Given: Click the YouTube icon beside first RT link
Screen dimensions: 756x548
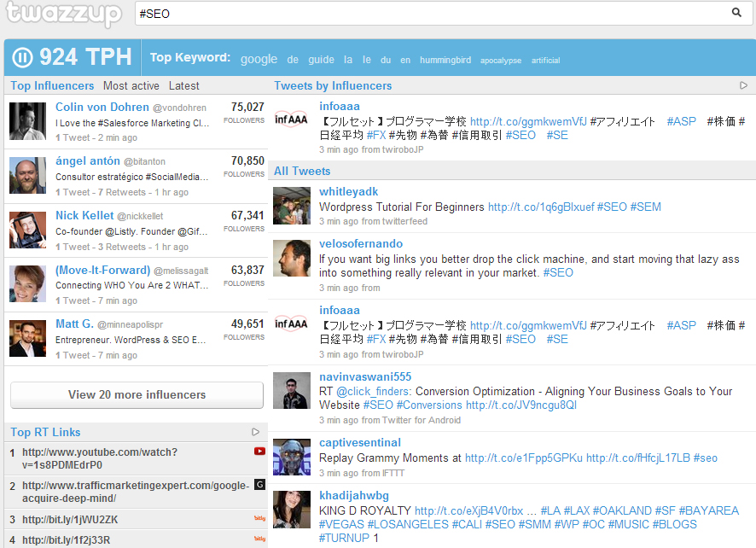Looking at the screenshot, I should click(260, 451).
